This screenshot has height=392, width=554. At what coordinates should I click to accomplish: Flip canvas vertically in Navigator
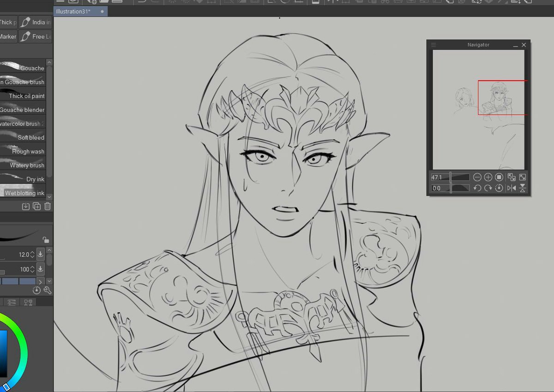click(523, 188)
